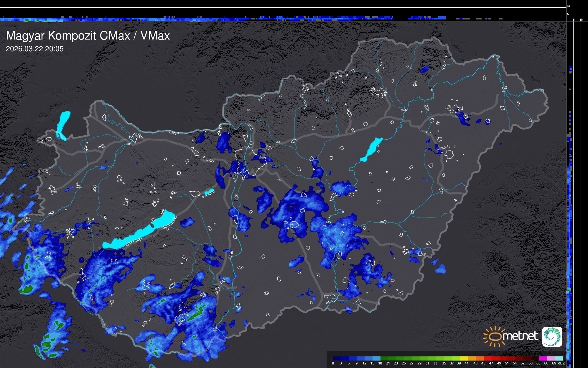The width and height of the screenshot is (588, 368).
Task: Click the darkest blue 0 dBZ legend swatch
Action: point(336,358)
